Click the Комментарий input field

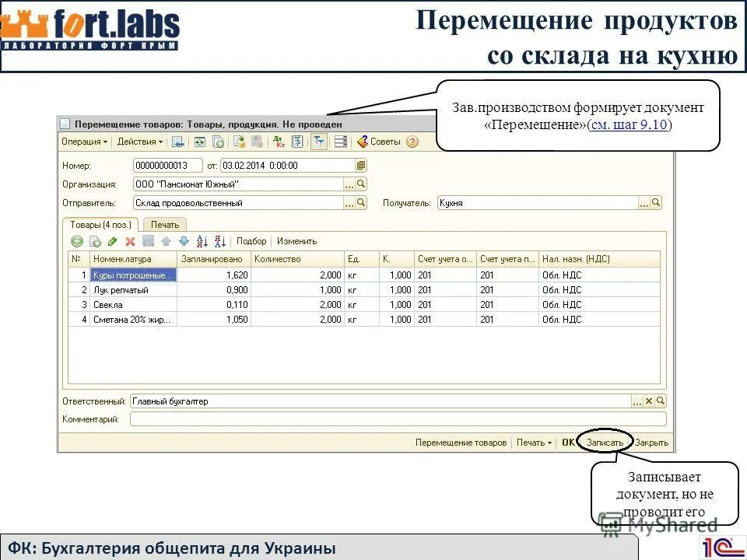[x=398, y=419]
